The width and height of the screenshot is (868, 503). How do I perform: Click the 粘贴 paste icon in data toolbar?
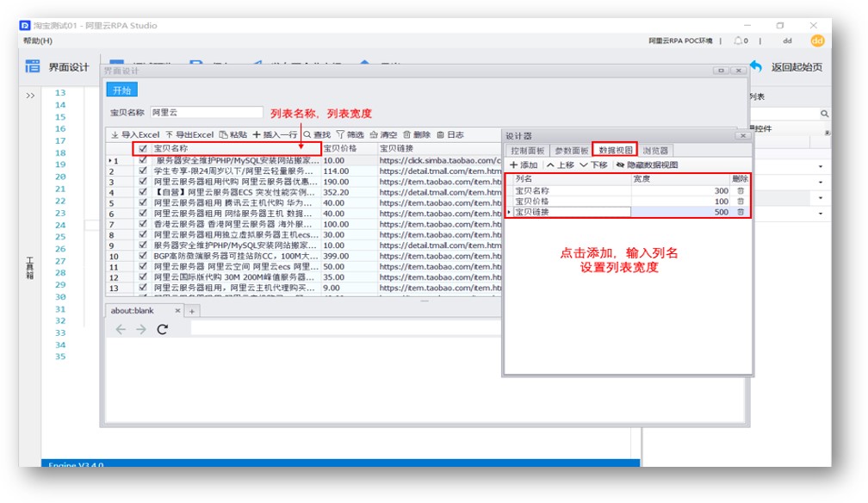pyautogui.click(x=223, y=134)
